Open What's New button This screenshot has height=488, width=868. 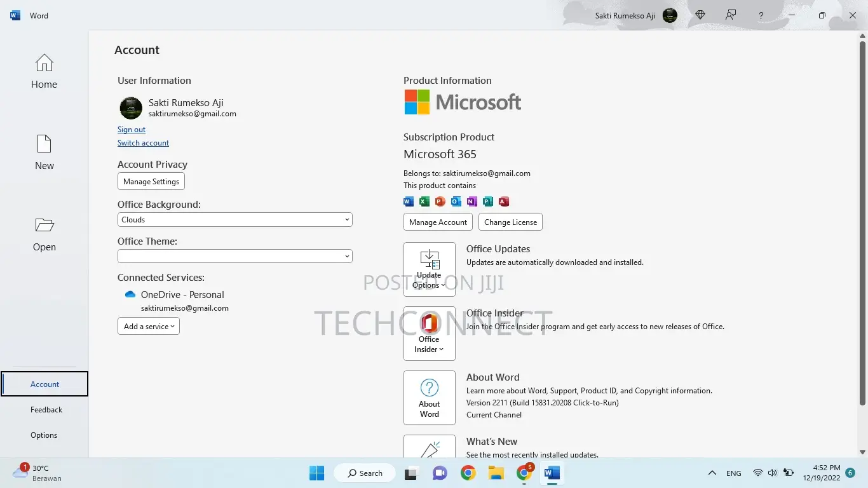tap(430, 446)
